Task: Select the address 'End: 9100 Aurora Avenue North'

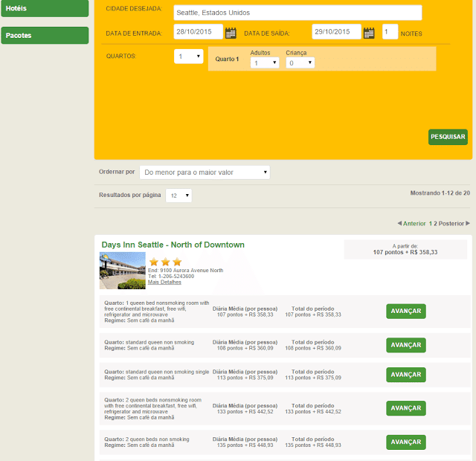Action: (185, 270)
